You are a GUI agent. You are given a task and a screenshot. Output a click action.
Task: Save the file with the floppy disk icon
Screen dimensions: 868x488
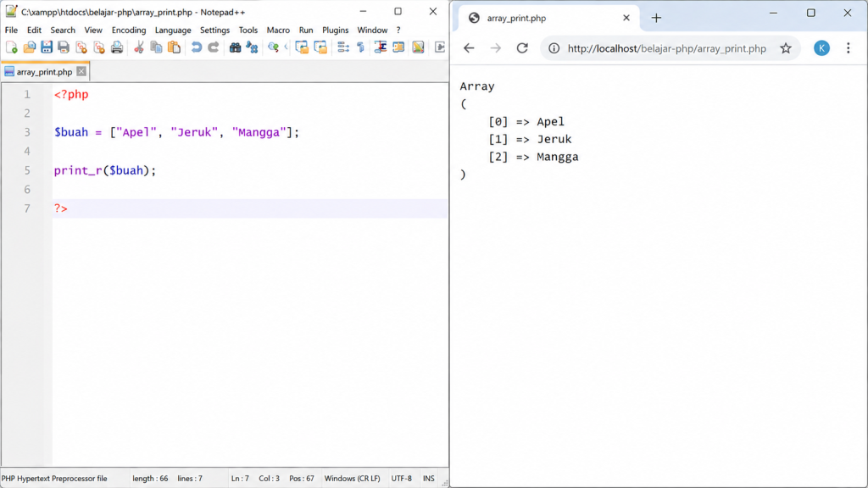tap(47, 47)
